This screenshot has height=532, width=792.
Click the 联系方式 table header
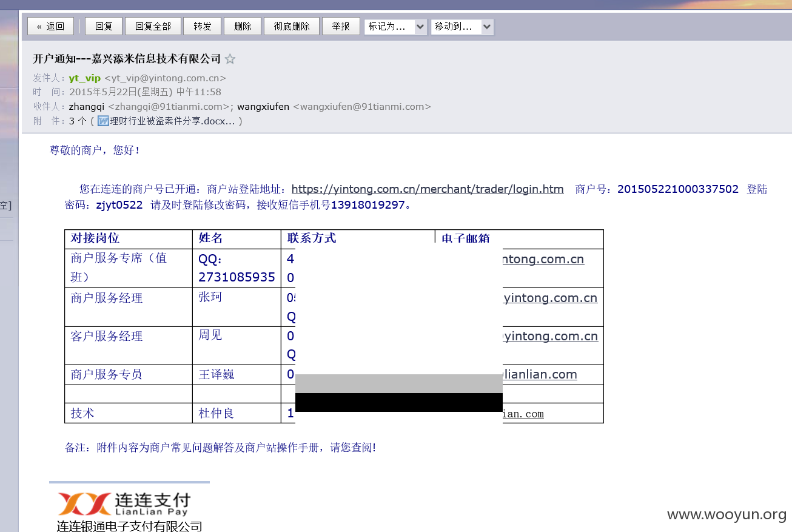pyautogui.click(x=312, y=238)
